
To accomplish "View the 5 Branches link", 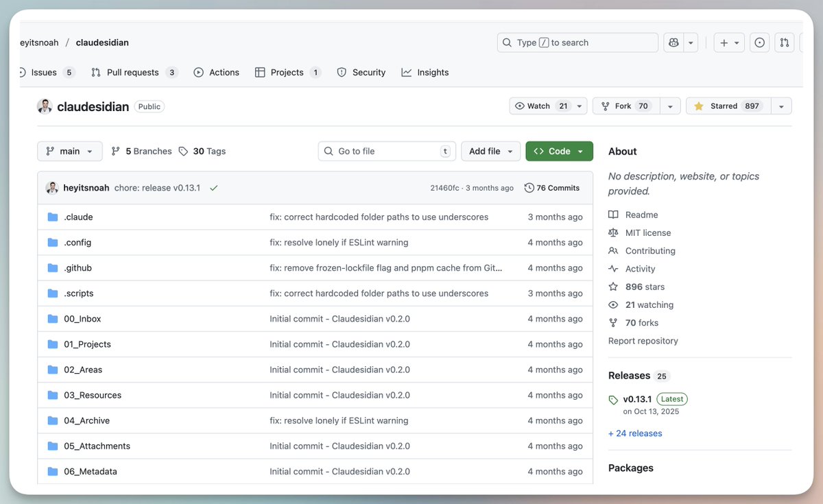I will pyautogui.click(x=142, y=151).
